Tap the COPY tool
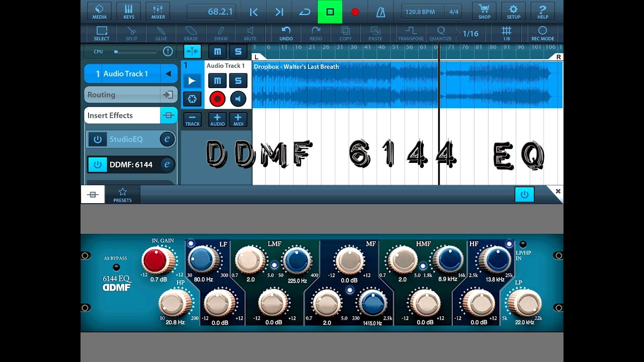 point(346,33)
